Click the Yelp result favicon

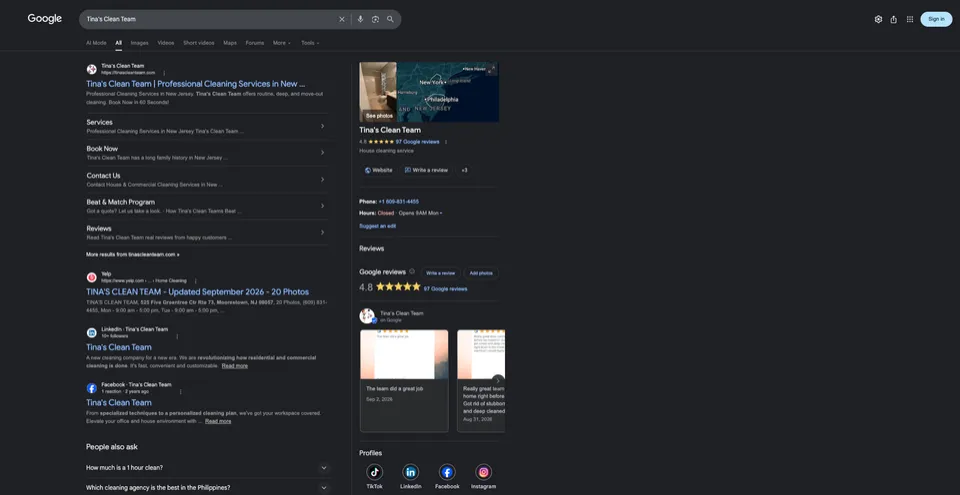(x=92, y=278)
